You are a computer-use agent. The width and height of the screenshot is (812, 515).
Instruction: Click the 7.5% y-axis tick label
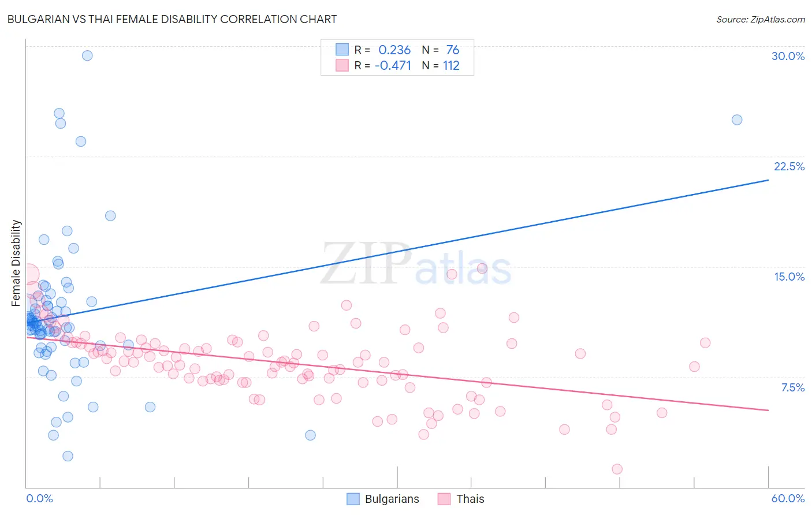coord(792,387)
